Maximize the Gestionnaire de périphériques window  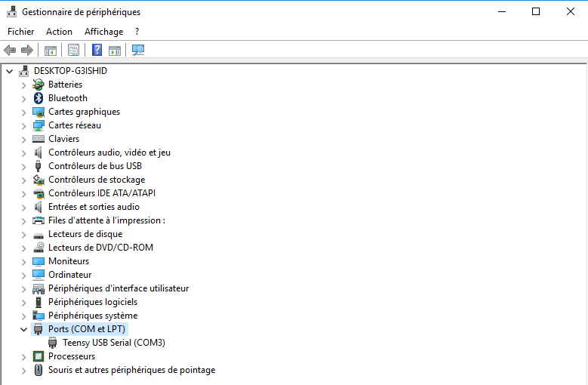(x=536, y=11)
